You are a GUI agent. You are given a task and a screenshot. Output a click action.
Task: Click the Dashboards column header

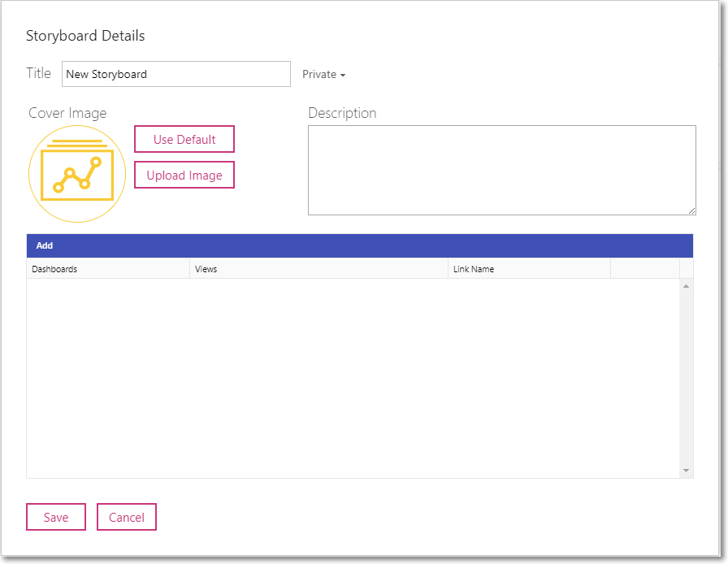point(108,269)
